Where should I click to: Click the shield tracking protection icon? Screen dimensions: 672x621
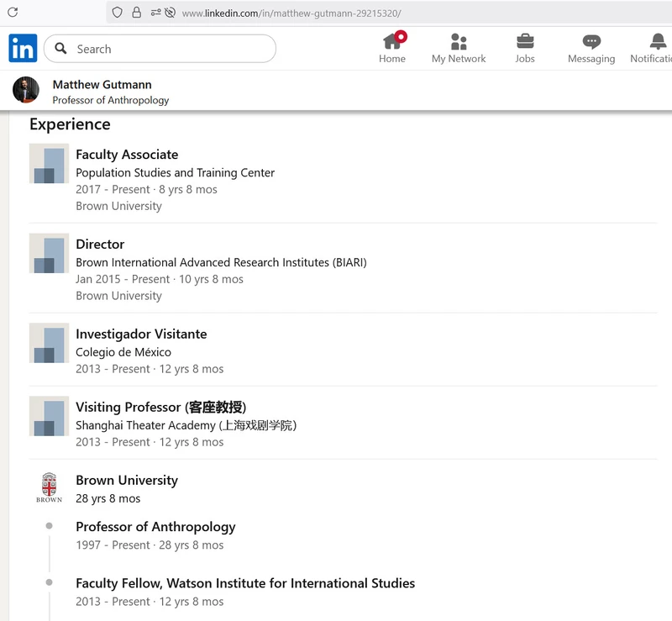pos(117,13)
